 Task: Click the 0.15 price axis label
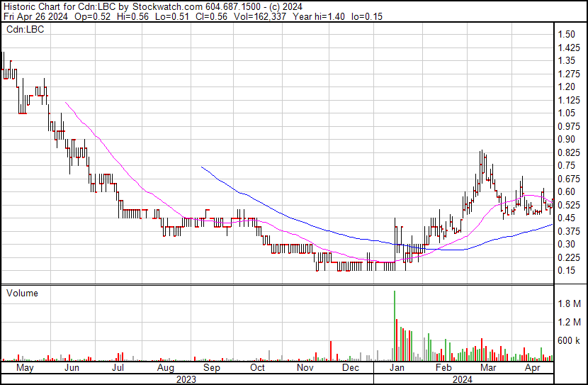[x=566, y=271]
